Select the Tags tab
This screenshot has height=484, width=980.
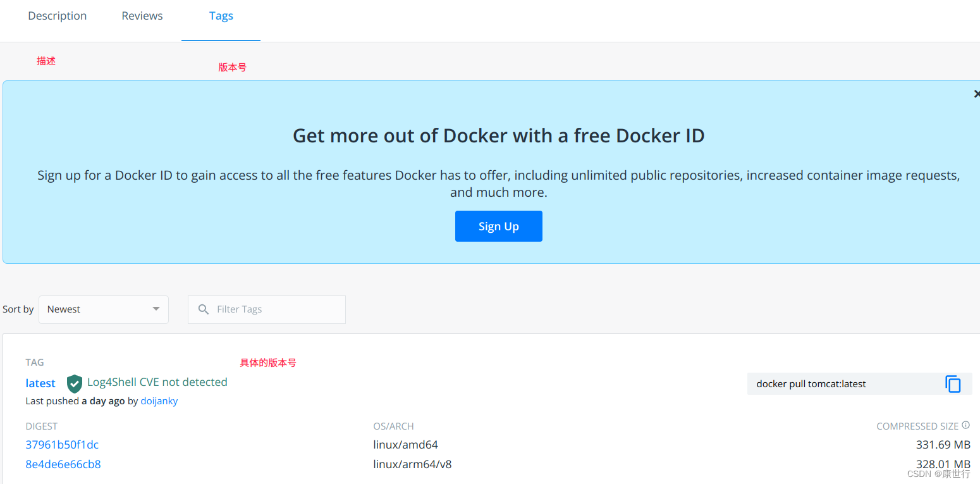click(x=221, y=15)
